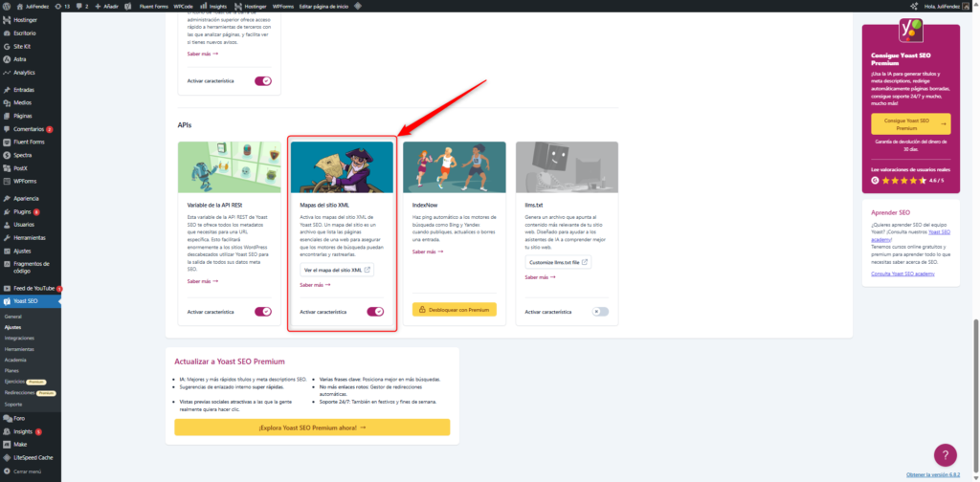
Task: Follow Saber más under Variable de la API REST
Action: (203, 281)
